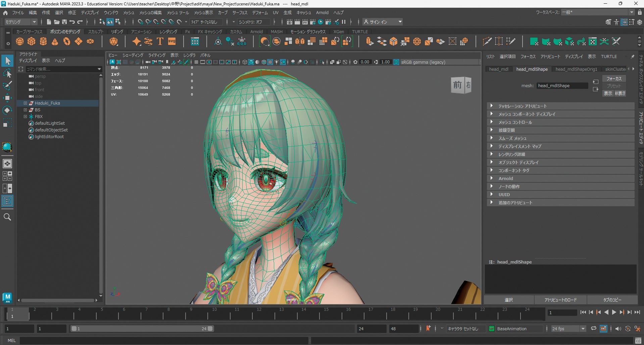Click the polygon sphere shelf icon

(20, 41)
